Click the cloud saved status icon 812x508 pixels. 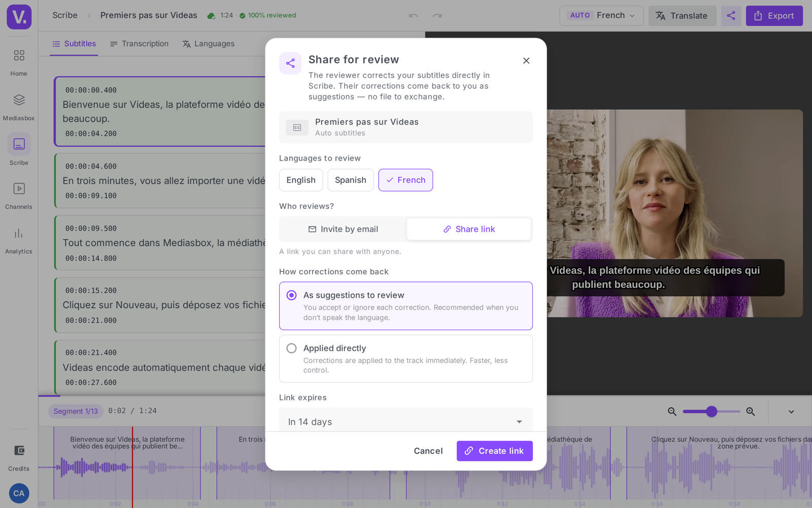[x=211, y=16]
